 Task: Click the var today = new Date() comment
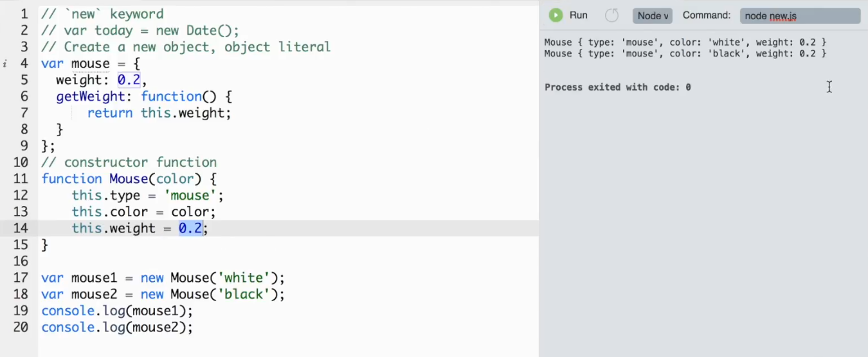pyautogui.click(x=140, y=30)
